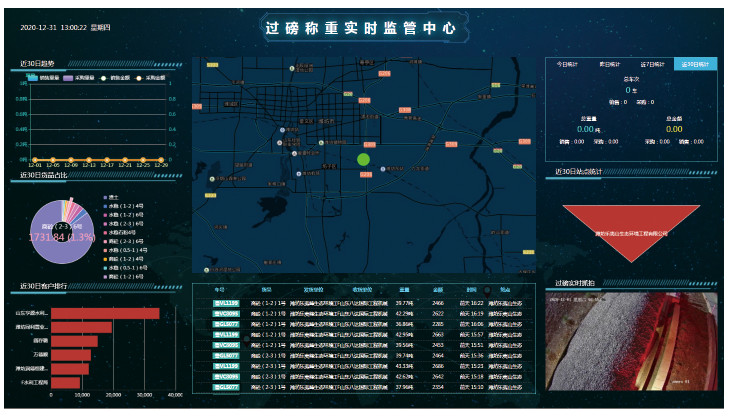Click the yellow 总金额 value 0.00
Viewport: 737px width, 414px height.
(674, 129)
